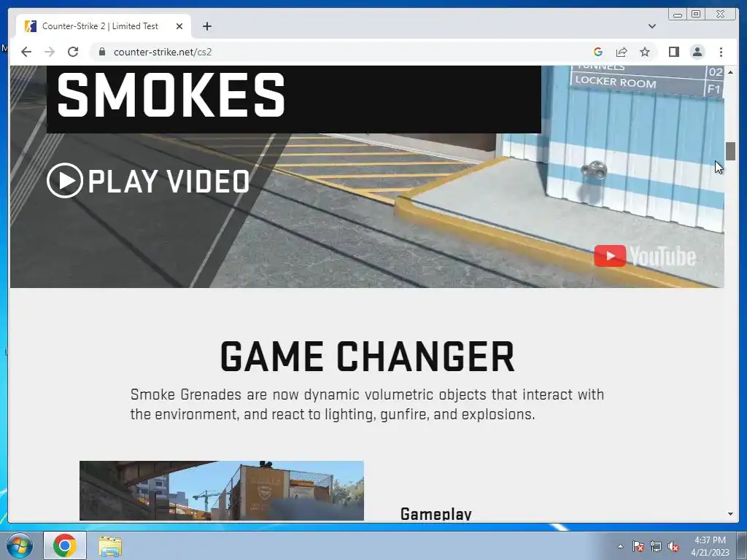Click the page scrollbar thumb
747x560 pixels.
point(730,151)
